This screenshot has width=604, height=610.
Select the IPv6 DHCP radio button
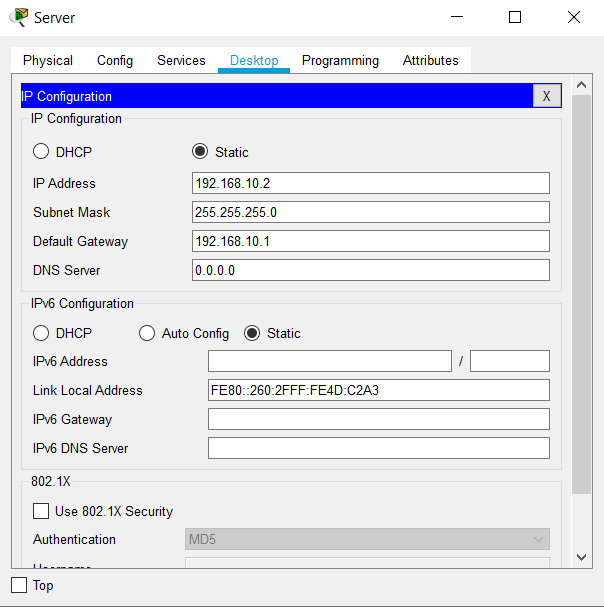click(41, 333)
